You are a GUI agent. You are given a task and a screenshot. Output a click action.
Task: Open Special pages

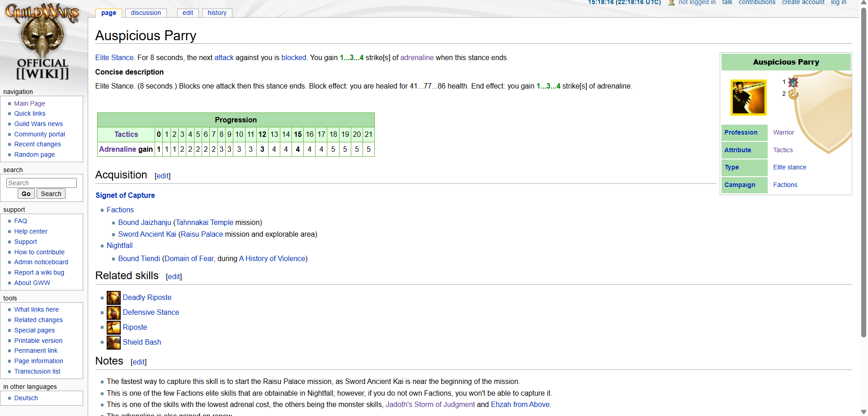[x=34, y=330]
